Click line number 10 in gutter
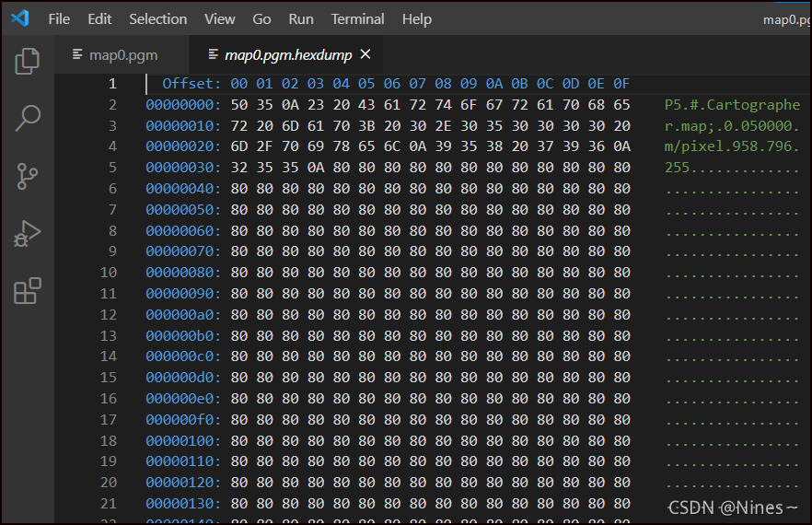Image resolution: width=812 pixels, height=525 pixels. pos(109,272)
